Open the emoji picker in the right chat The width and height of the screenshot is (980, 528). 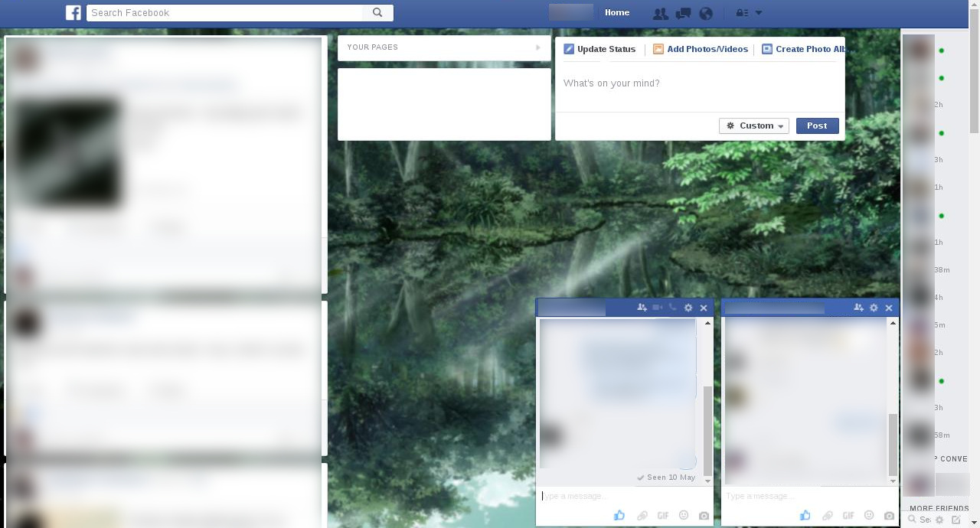click(x=869, y=516)
